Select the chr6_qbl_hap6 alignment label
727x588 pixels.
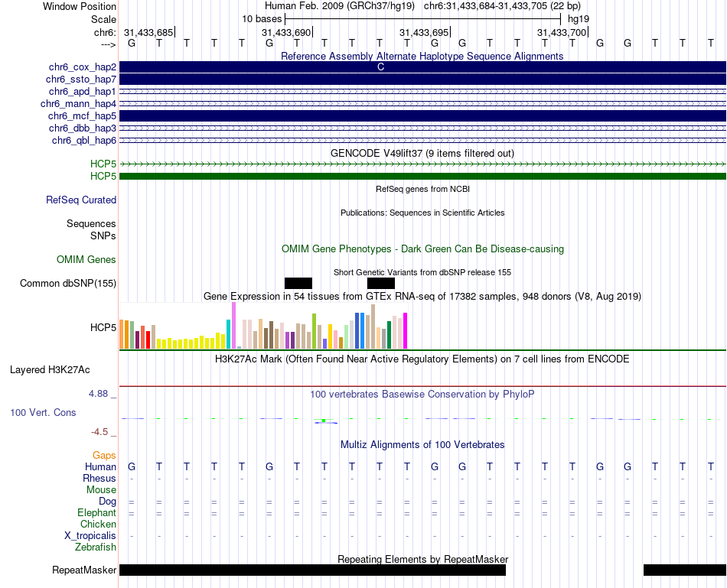[x=84, y=141]
